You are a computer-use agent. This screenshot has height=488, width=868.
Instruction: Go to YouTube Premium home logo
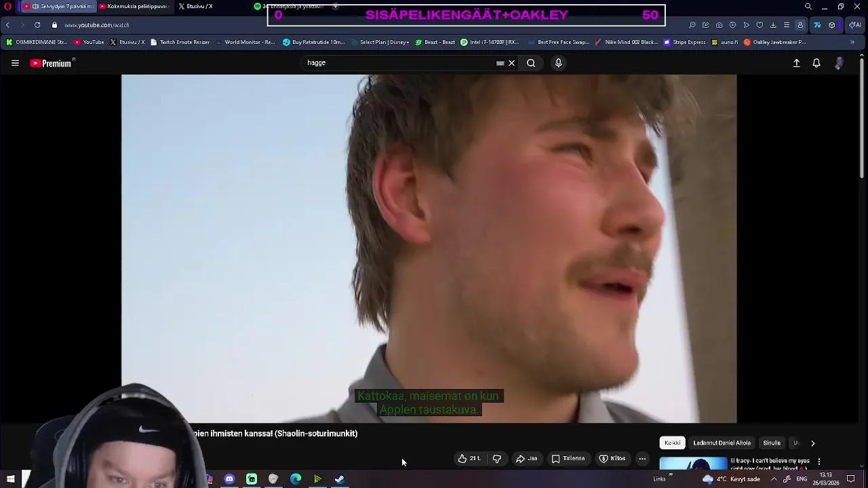click(51, 63)
